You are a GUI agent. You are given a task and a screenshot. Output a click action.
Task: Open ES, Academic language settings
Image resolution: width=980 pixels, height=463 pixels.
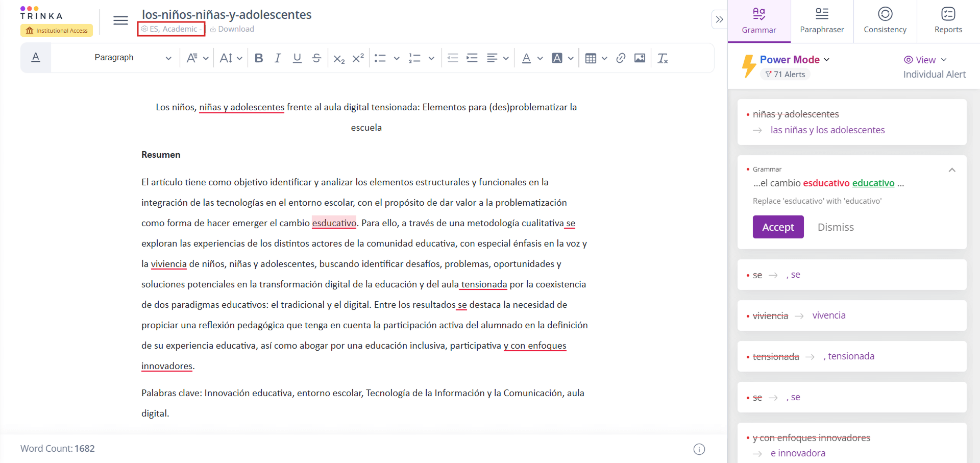[171, 29]
